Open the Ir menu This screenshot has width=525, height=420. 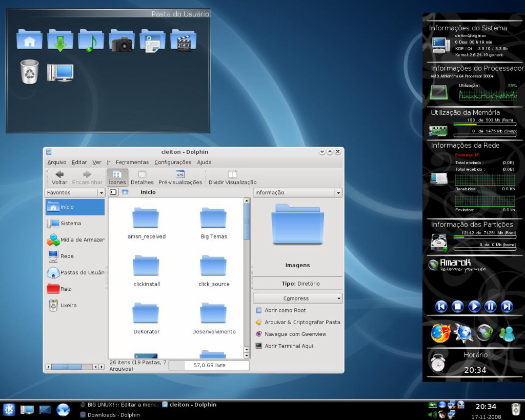[x=109, y=162]
